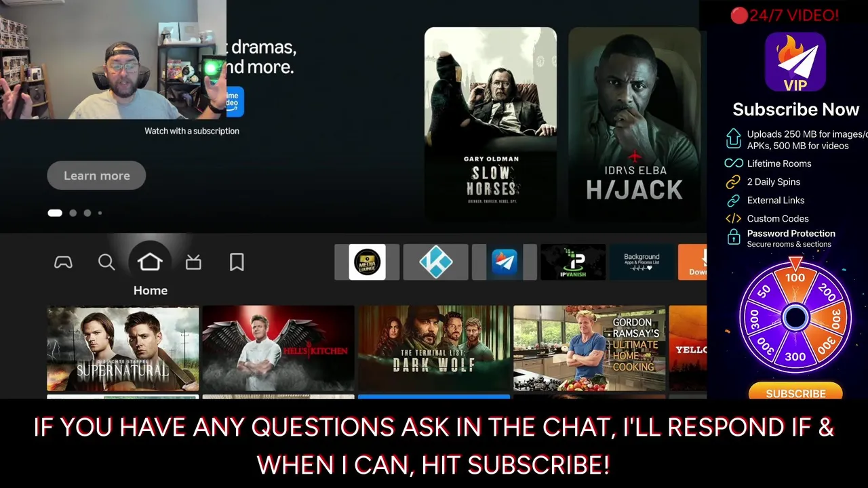Click the 'Password Protection' text
The width and height of the screenshot is (868, 488).
tap(791, 233)
